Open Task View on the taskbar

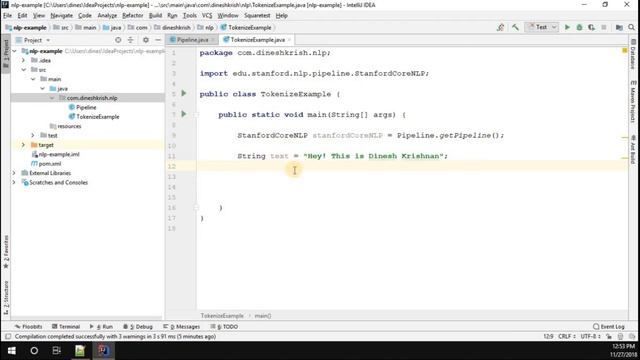56,351
